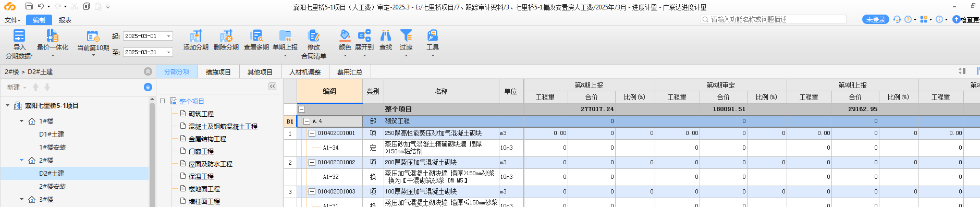Click the 未登录 login button
980x207 pixels.
[876, 19]
